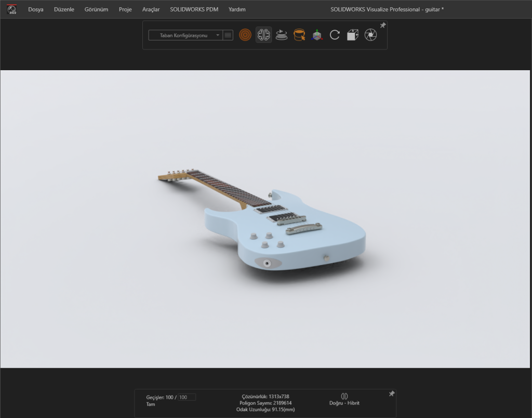Screen dimensions: 532x418
Task: Click the white cube with arrows icon
Action: tap(353, 35)
